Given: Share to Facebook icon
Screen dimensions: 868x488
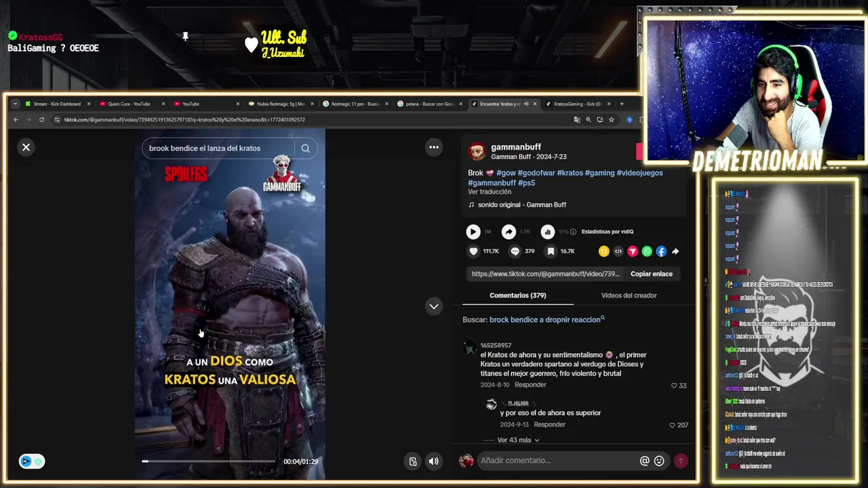Looking at the screenshot, I should point(661,251).
